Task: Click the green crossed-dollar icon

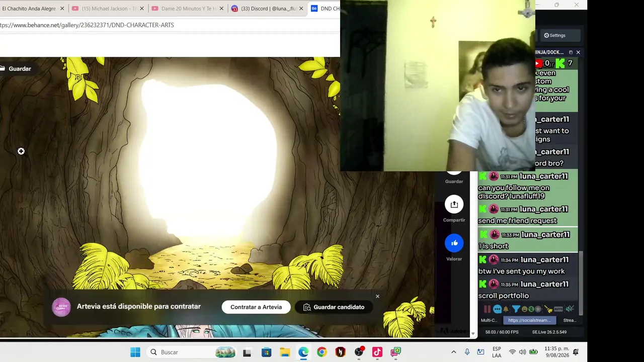Action: [531, 309]
